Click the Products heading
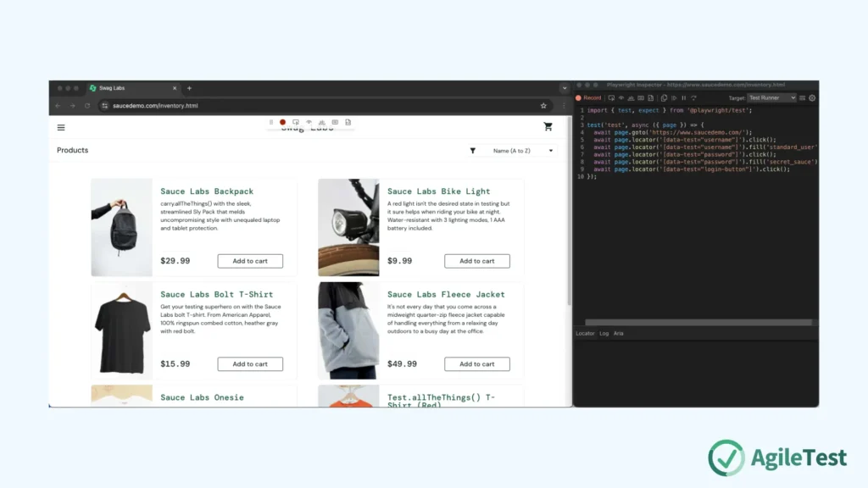Screen dimensions: 868x488 (73, 150)
